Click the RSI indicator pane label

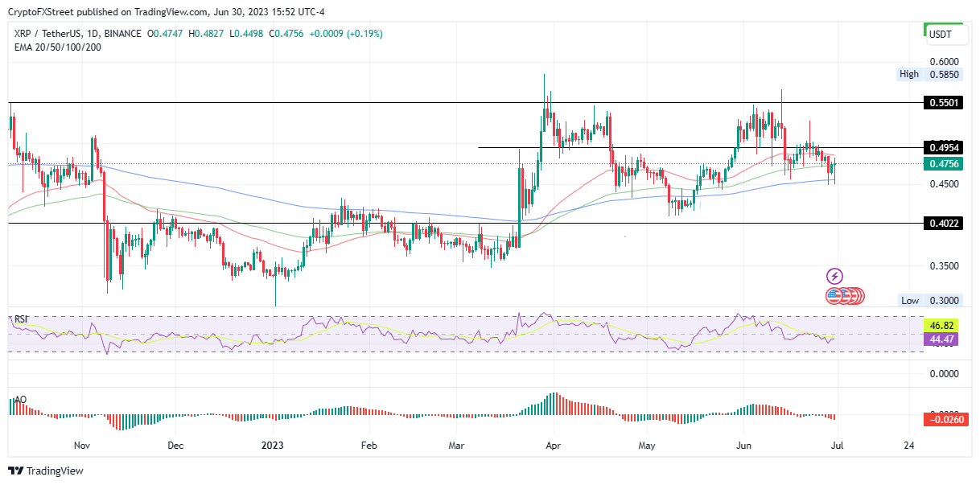coord(21,319)
